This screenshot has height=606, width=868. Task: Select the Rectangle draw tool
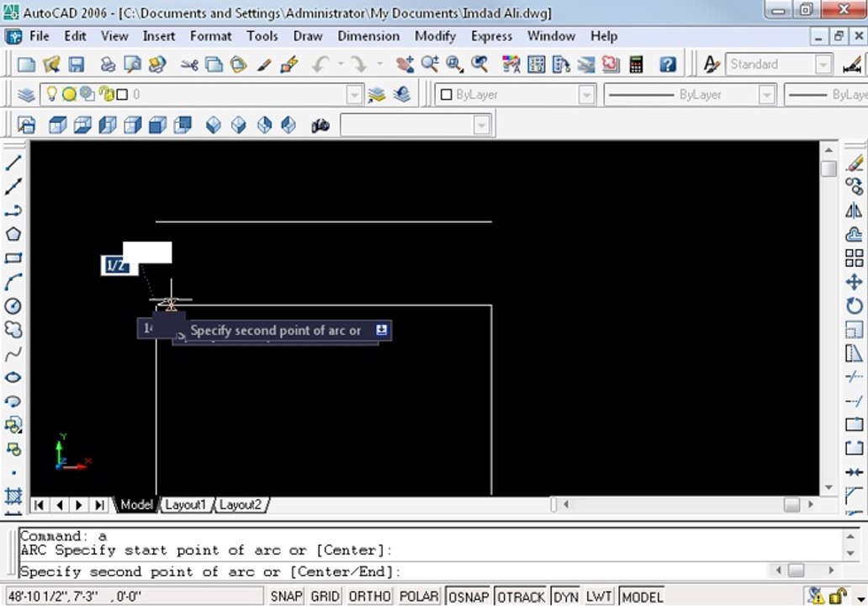click(x=13, y=258)
